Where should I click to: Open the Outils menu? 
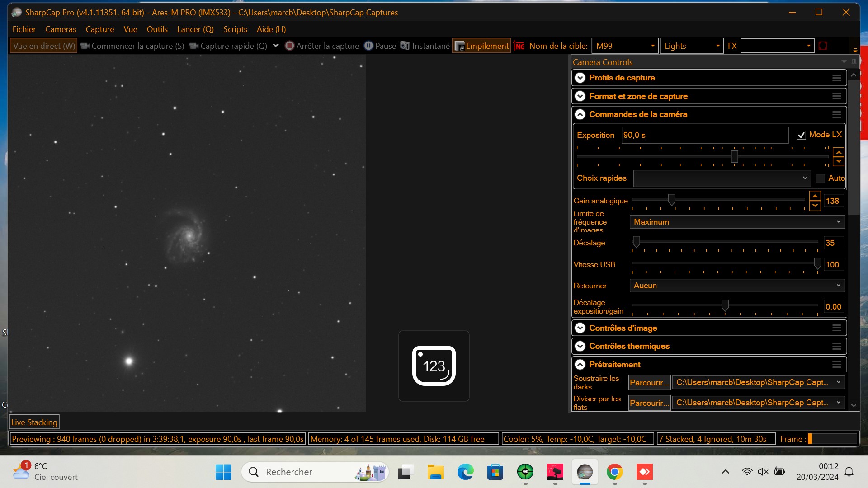point(157,29)
